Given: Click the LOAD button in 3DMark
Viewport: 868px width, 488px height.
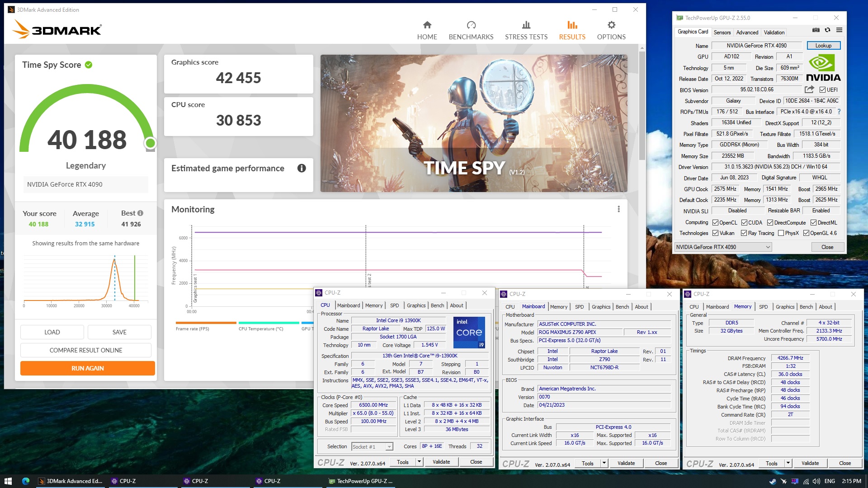Looking at the screenshot, I should point(52,332).
